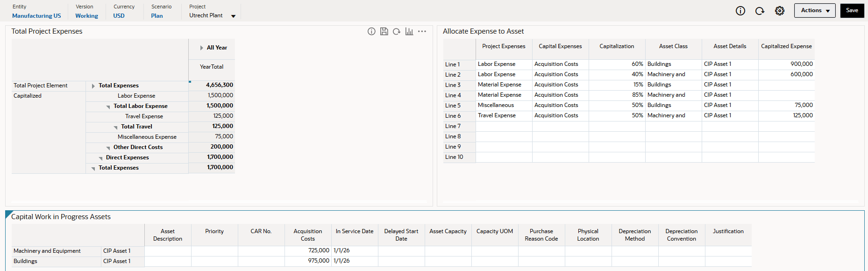Click the Manufacturing US entity link
Screen dimensions: 868x271
pos(36,16)
